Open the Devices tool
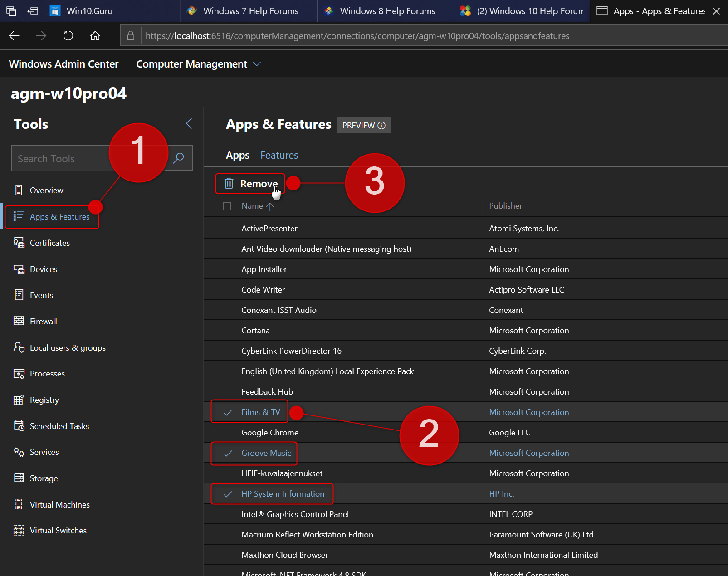The image size is (728, 576). click(43, 269)
